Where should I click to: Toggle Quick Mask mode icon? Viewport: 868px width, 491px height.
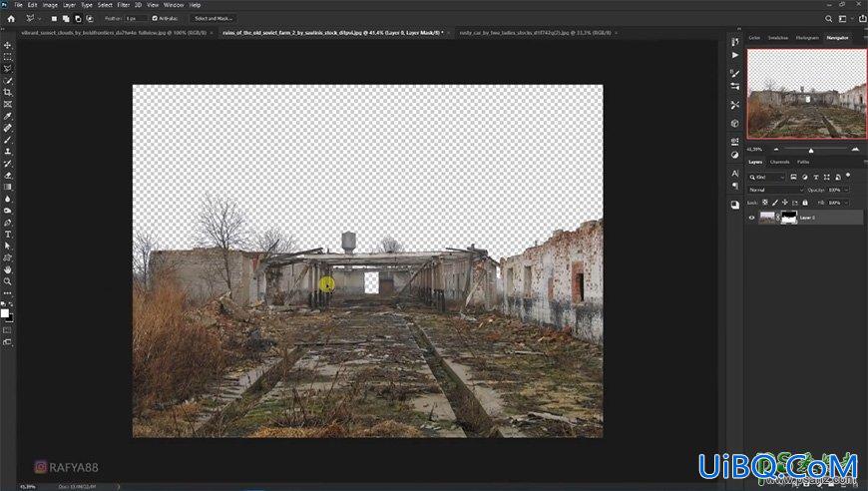coord(7,330)
